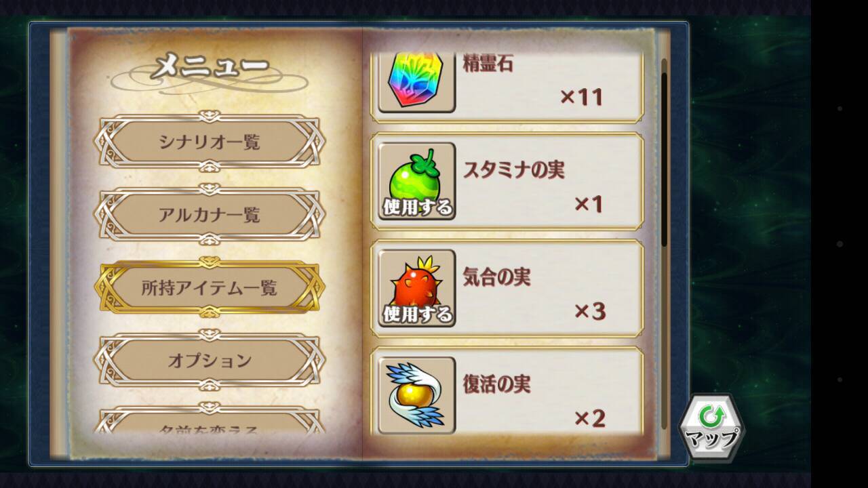Screen dimensions: 868x488
Task: Tap the ×1 quantity of スタミナの実
Action: point(589,204)
